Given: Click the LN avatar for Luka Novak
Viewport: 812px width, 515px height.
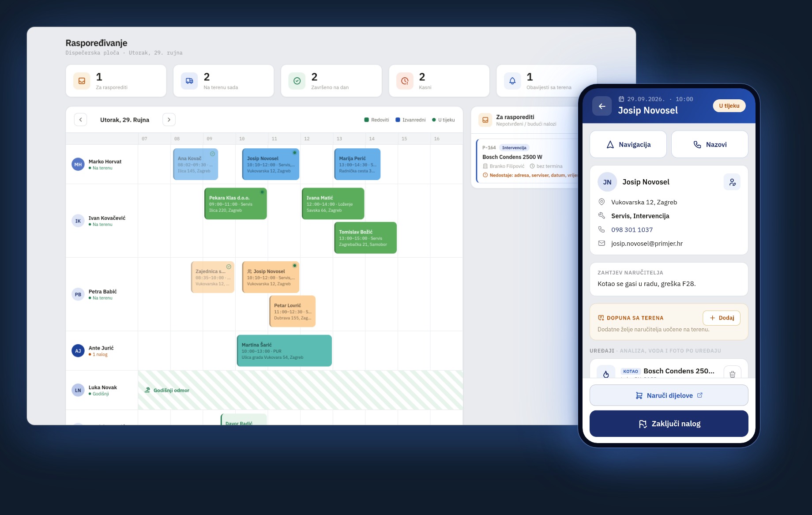Looking at the screenshot, I should pos(78,390).
